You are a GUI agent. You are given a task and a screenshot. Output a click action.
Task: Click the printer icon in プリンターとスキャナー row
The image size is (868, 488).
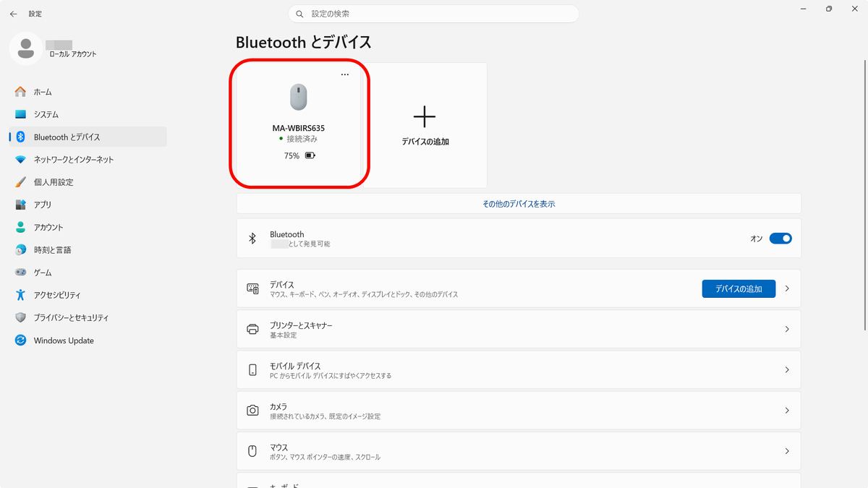pyautogui.click(x=252, y=329)
